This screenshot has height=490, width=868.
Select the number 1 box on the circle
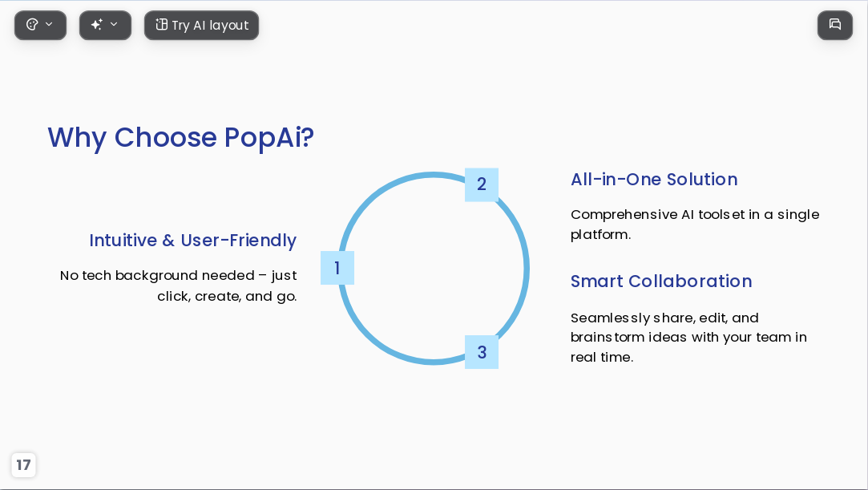[337, 268]
